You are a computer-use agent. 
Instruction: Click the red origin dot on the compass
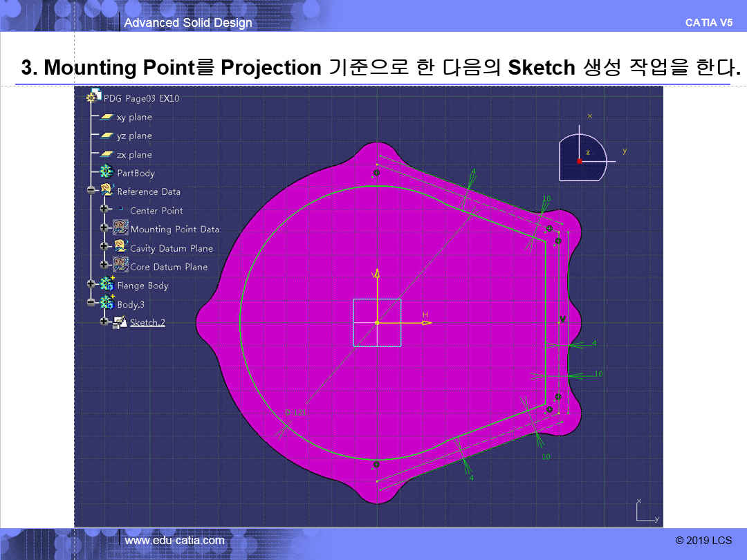(x=580, y=161)
